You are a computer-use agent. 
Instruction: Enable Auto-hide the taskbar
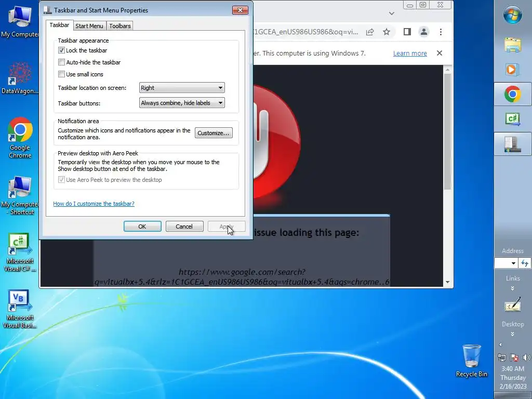coord(61,62)
